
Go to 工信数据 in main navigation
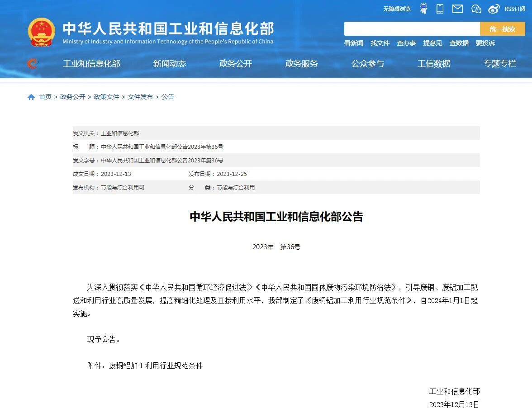click(x=433, y=64)
